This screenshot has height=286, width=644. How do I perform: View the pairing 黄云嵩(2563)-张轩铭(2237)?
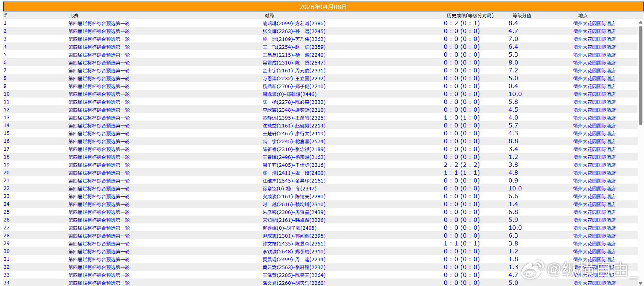[294, 268]
